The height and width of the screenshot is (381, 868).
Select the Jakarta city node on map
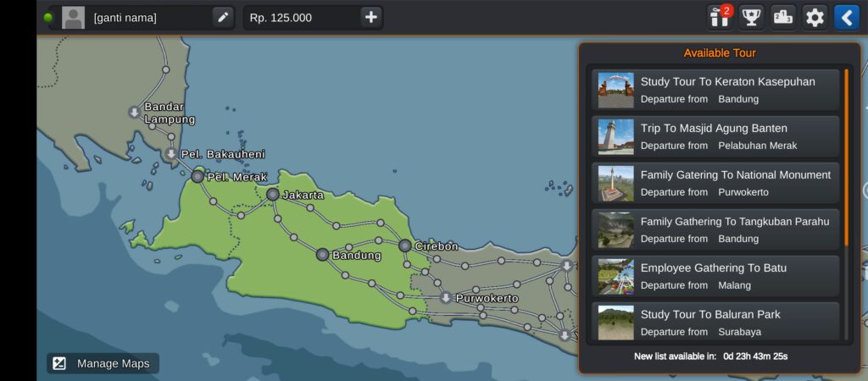tap(272, 195)
